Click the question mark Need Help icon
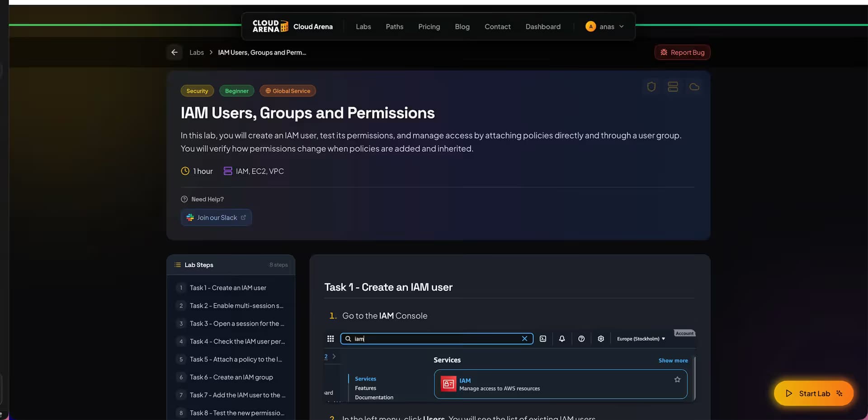 (184, 199)
